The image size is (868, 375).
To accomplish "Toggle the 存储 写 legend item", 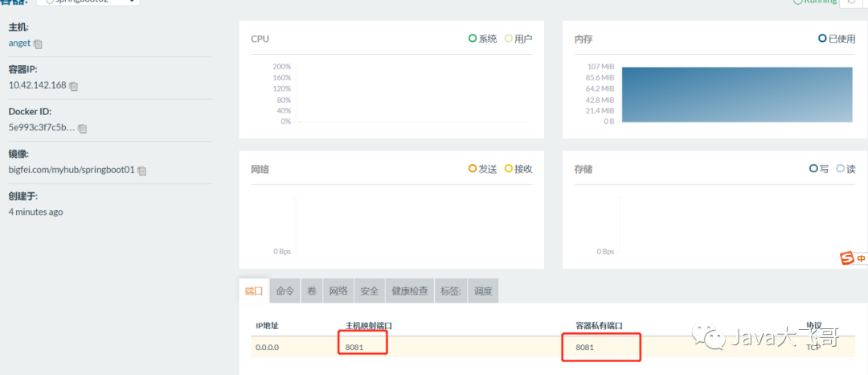I will [819, 169].
